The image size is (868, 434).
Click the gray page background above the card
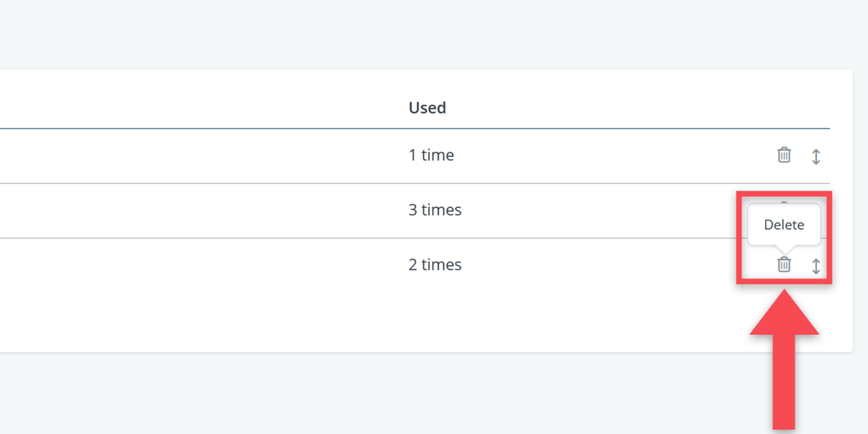tap(424, 34)
